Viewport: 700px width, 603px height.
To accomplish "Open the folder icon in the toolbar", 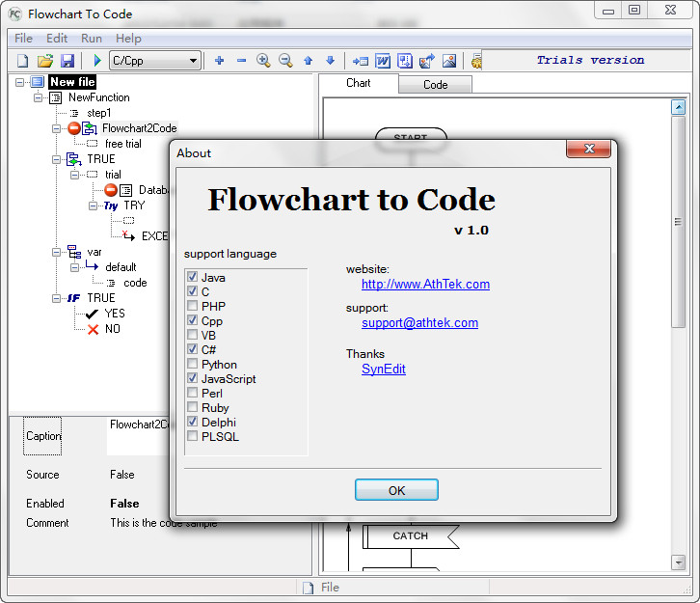I will 45,60.
